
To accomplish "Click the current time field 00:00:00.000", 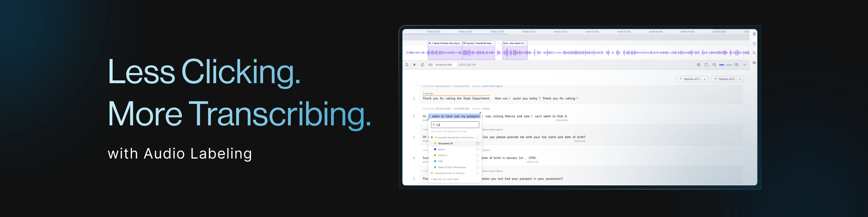I will click(x=445, y=65).
